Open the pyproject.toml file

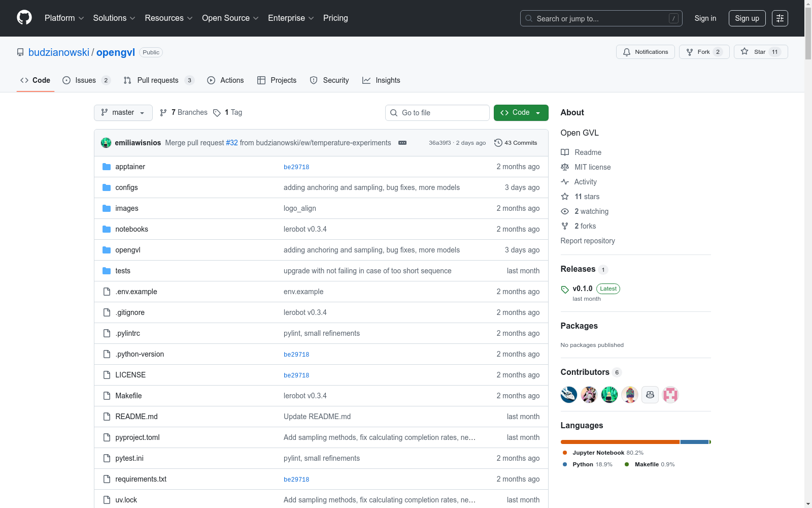pos(138,437)
